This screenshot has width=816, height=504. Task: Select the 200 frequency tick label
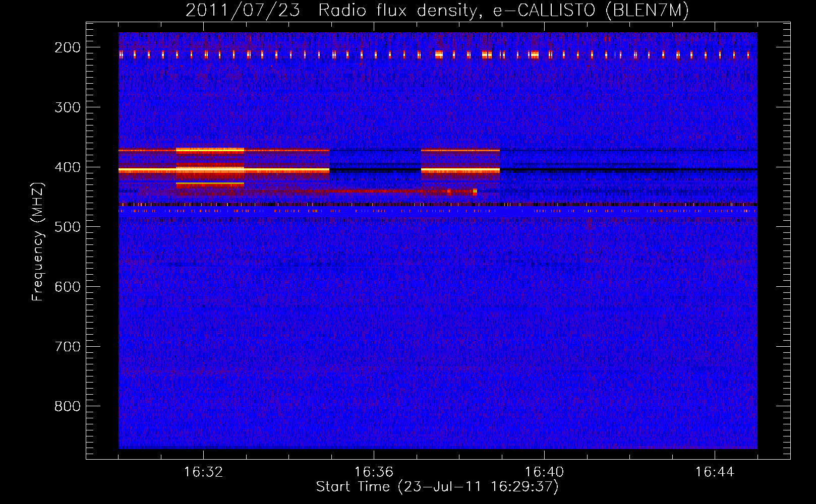click(x=68, y=47)
